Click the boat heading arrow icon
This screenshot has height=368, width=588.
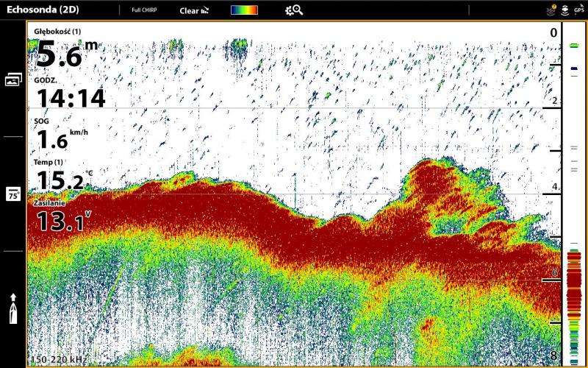point(13,308)
